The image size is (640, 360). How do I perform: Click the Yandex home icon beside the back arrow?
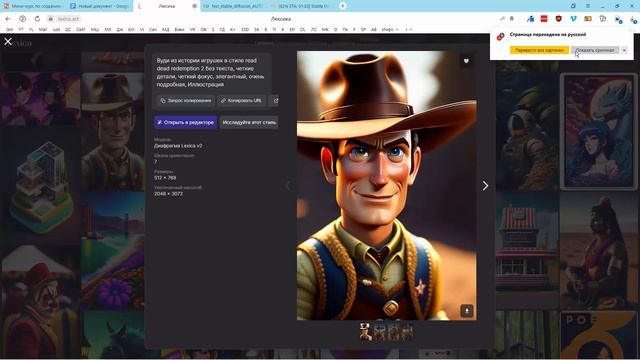[22, 19]
